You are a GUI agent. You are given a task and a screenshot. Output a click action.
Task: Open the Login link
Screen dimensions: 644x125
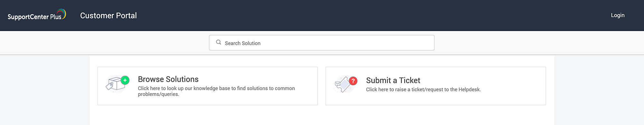click(x=618, y=15)
